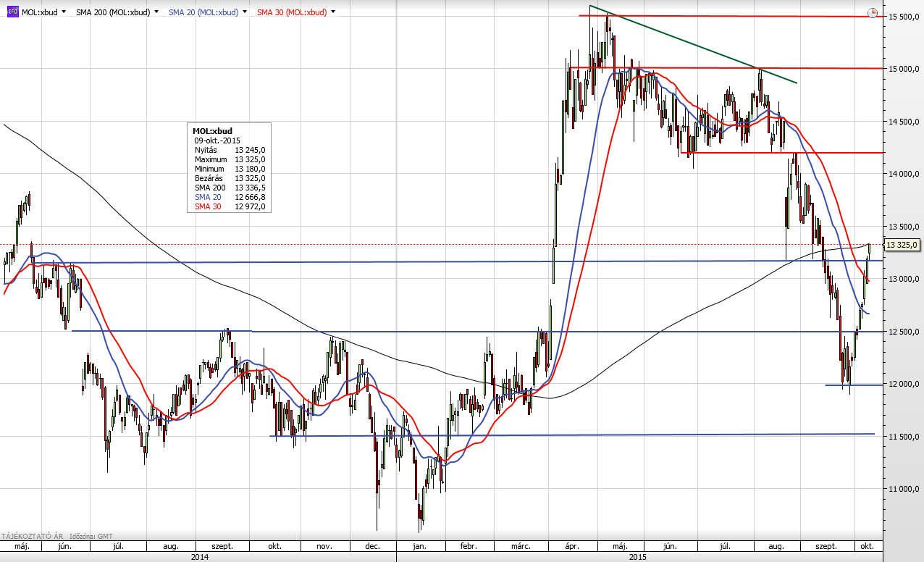Click the dec. month label on time axis
Viewport: 924px width, 562px height.
(373, 546)
